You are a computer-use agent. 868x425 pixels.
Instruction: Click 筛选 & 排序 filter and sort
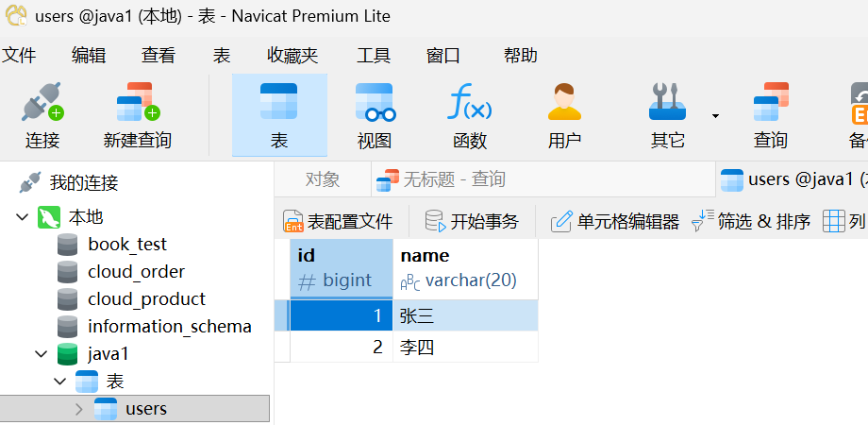click(751, 222)
